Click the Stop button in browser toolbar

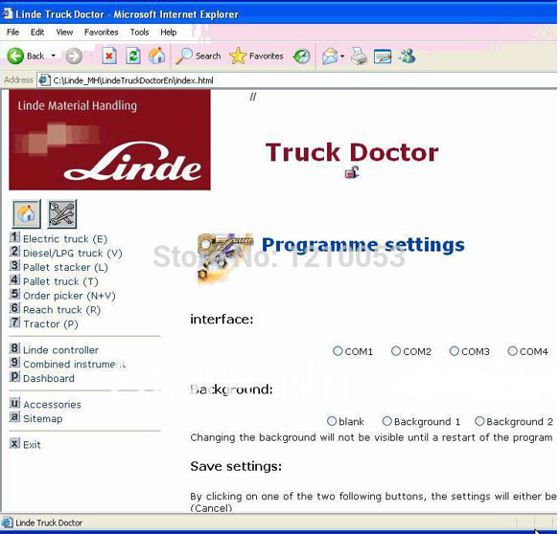point(109,56)
